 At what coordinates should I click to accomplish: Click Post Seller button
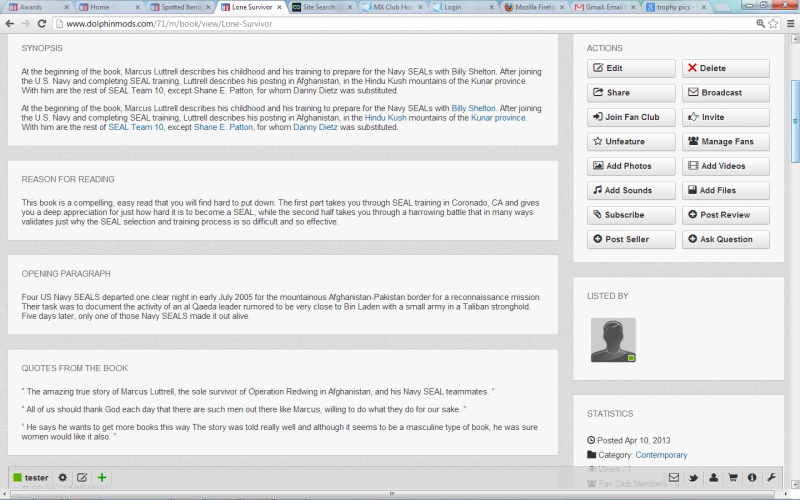click(631, 240)
